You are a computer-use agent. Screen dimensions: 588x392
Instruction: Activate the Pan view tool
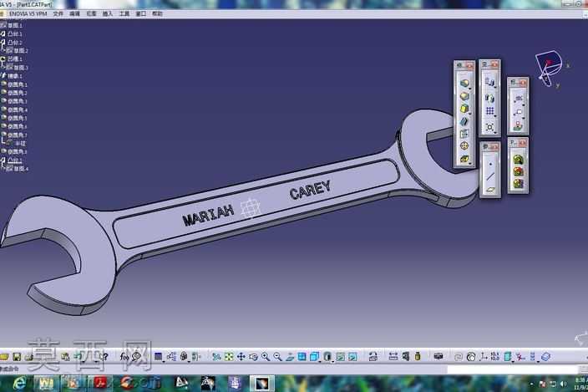click(241, 356)
